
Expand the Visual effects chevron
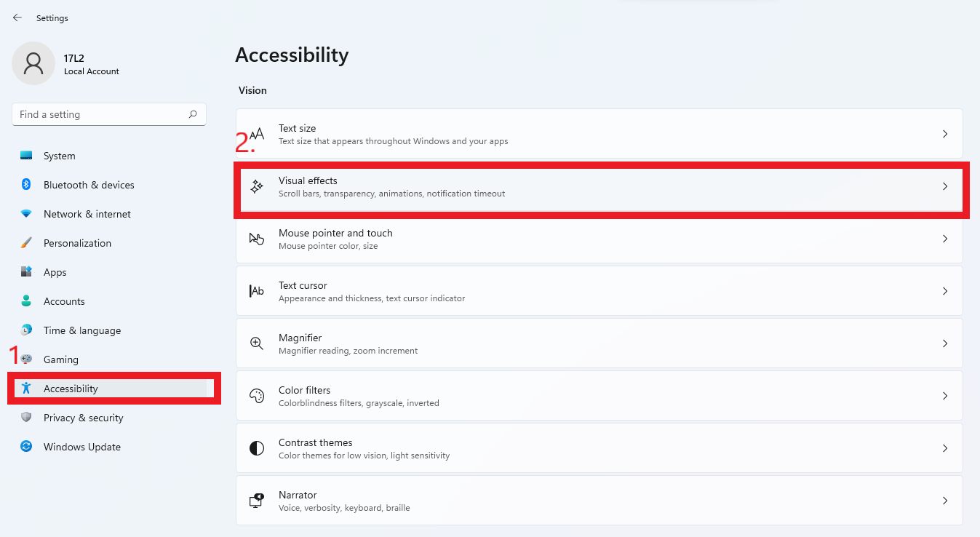click(x=945, y=186)
